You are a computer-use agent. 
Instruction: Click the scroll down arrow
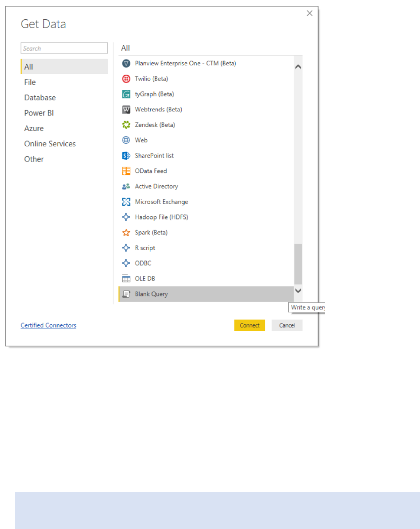[x=298, y=291]
